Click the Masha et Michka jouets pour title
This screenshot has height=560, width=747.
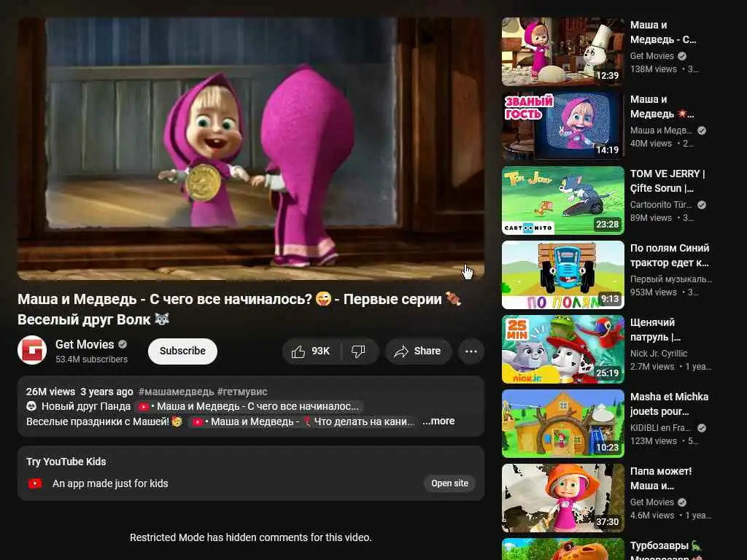coord(669,404)
